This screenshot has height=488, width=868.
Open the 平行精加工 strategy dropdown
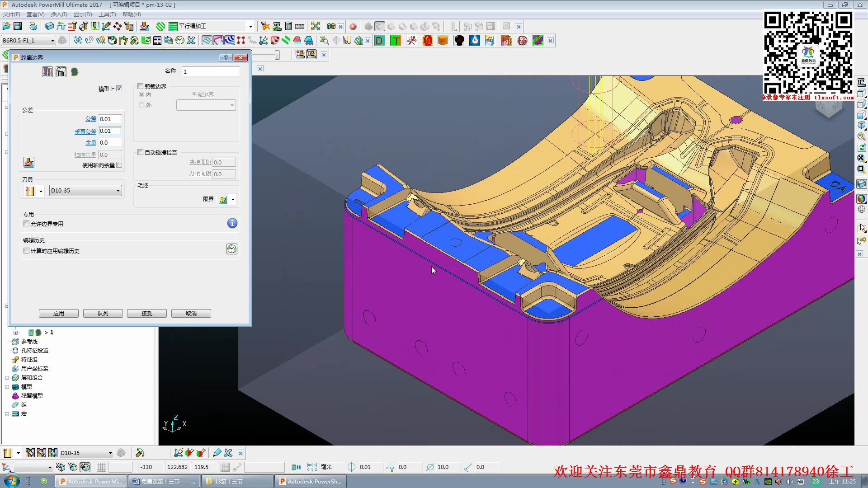tap(211, 26)
